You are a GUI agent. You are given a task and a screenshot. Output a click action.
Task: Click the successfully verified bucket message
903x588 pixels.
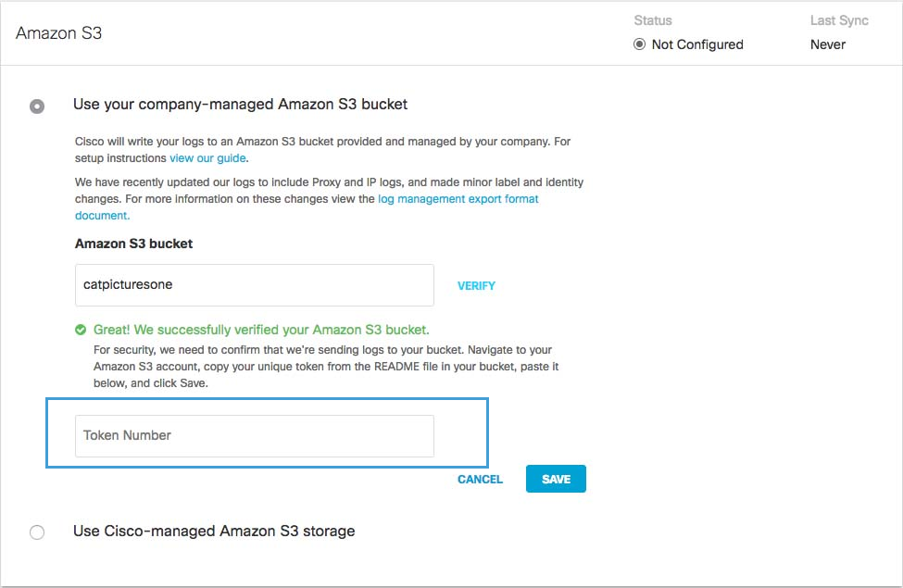(x=261, y=330)
